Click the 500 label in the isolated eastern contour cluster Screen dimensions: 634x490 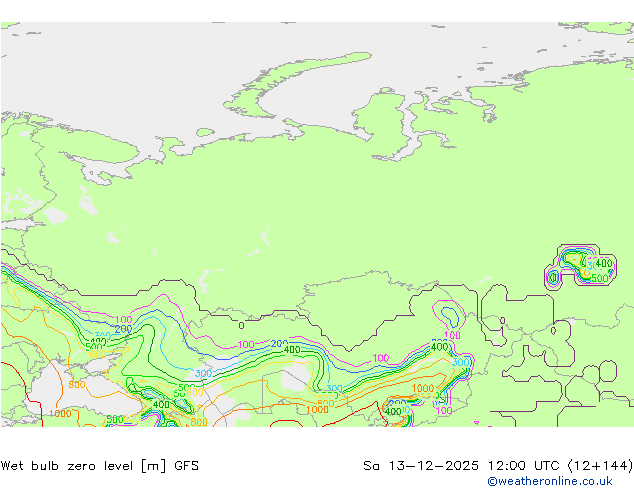click(x=600, y=278)
